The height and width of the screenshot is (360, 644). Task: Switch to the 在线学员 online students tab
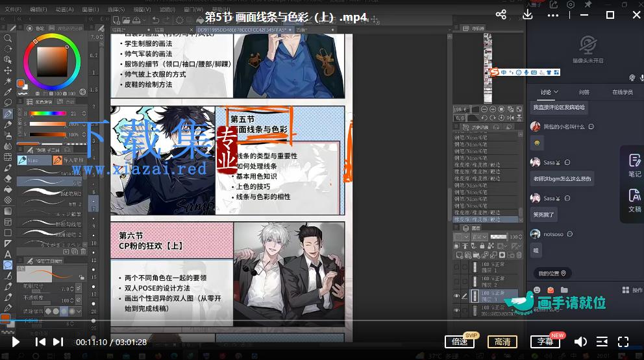tap(622, 92)
